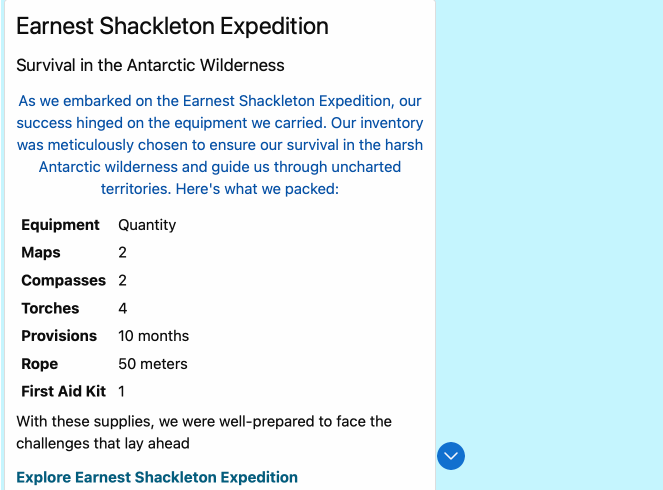Viewport: 663px width, 490px height.
Task: Select the Maps row label
Action: [41, 252]
